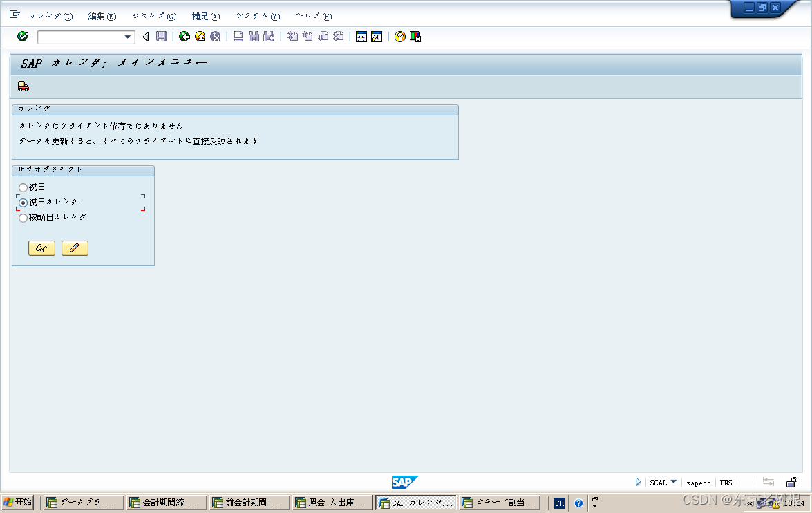Click the Print icon

[238, 36]
